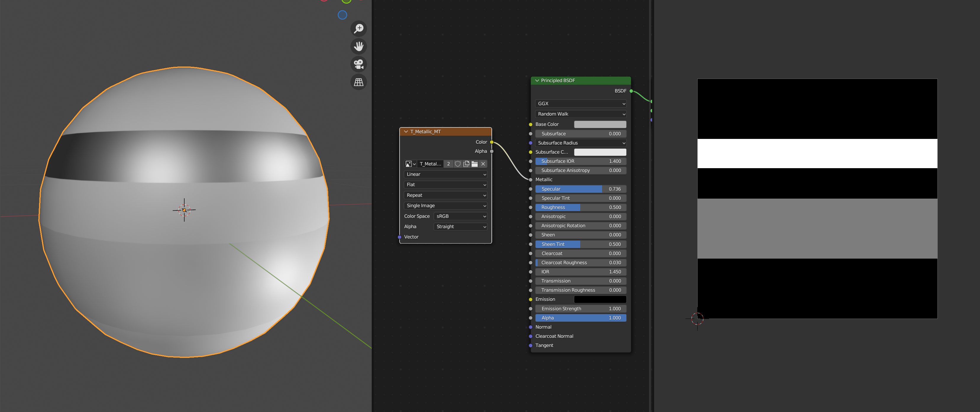Image resolution: width=980 pixels, height=412 pixels.
Task: Click the image user count button 2
Action: click(449, 164)
